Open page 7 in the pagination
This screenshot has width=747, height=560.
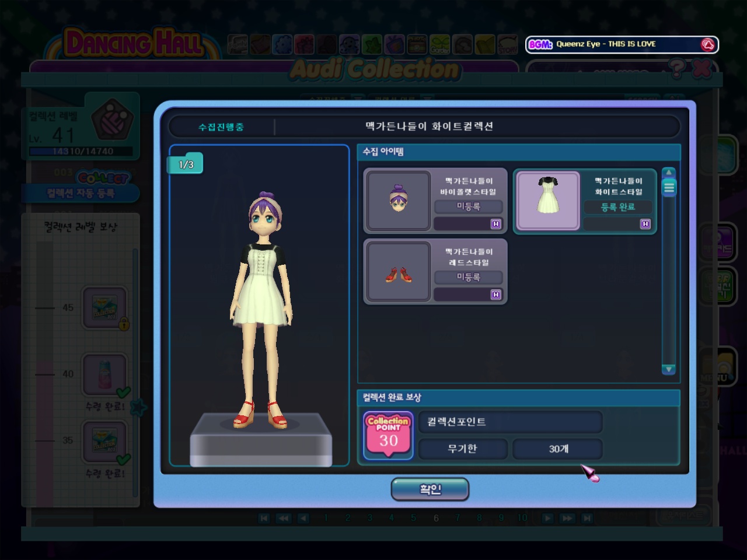pos(458,518)
